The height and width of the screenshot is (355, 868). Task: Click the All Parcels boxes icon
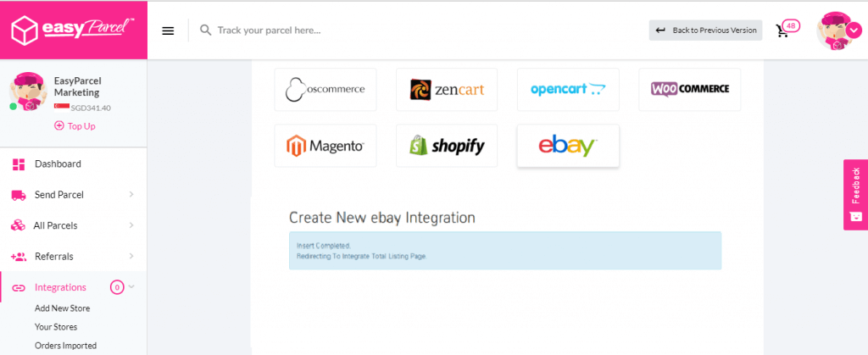click(19, 225)
